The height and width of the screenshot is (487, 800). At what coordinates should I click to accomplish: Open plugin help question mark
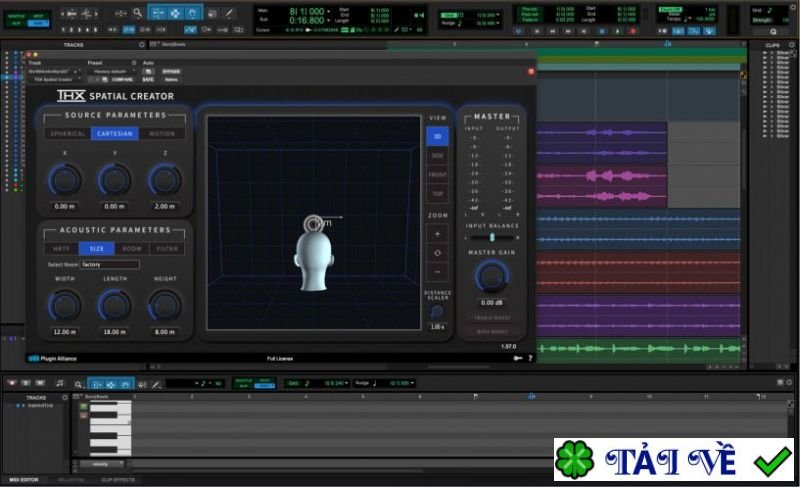pyautogui.click(x=530, y=358)
